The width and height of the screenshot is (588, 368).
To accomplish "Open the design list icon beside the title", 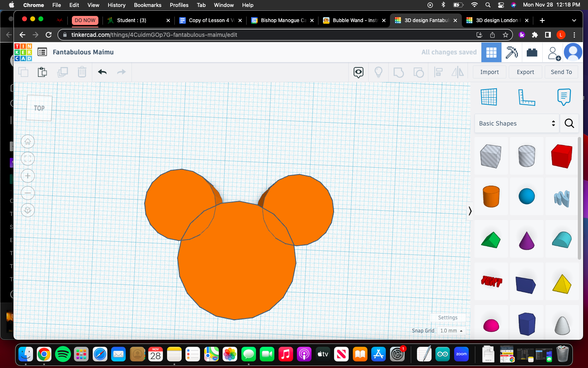I will pyautogui.click(x=42, y=52).
